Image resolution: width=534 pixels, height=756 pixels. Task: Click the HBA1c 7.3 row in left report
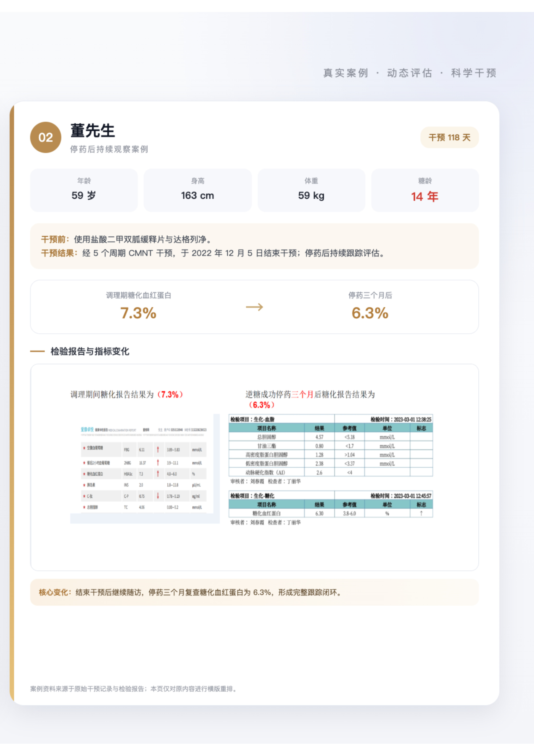pos(144,474)
